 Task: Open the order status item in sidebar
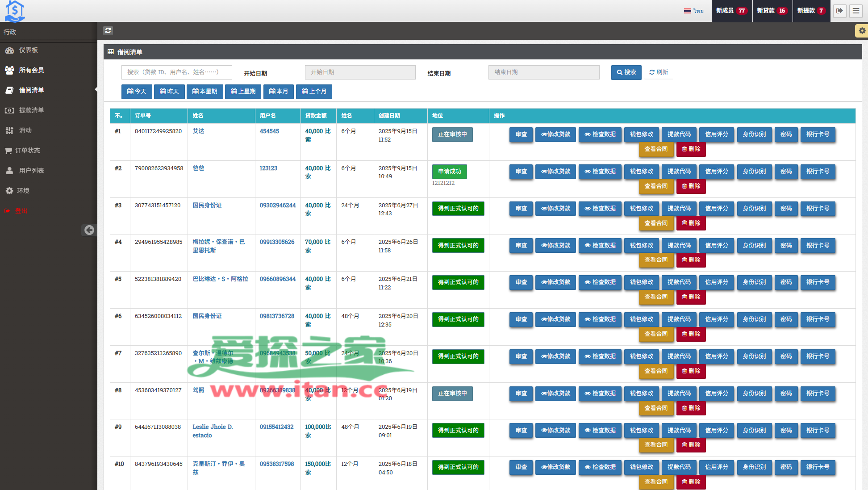click(x=27, y=151)
